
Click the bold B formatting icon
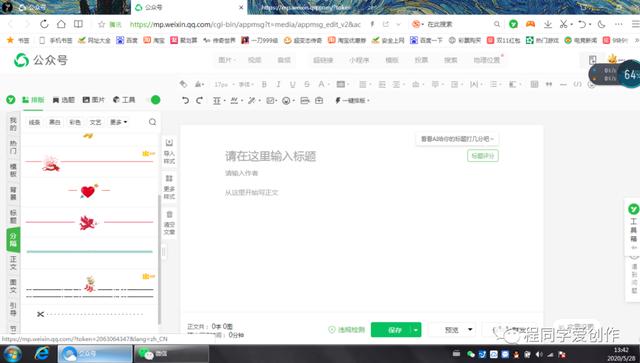(x=264, y=84)
